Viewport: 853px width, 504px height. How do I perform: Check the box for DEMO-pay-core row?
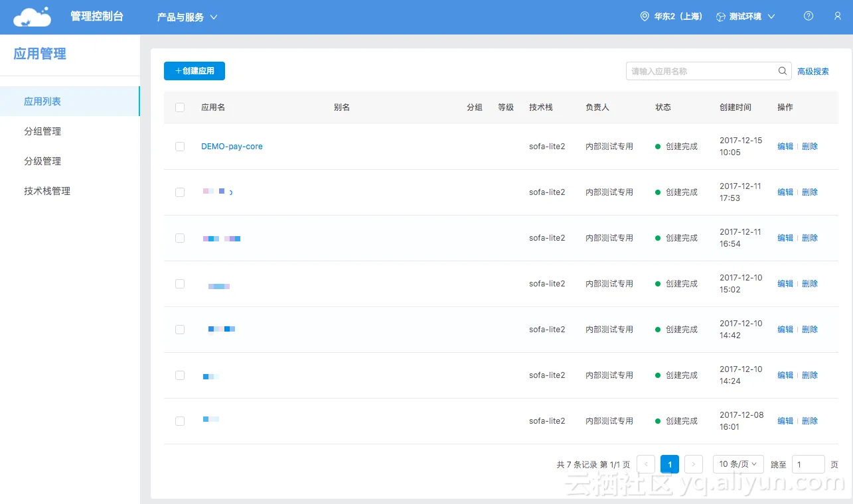point(180,147)
